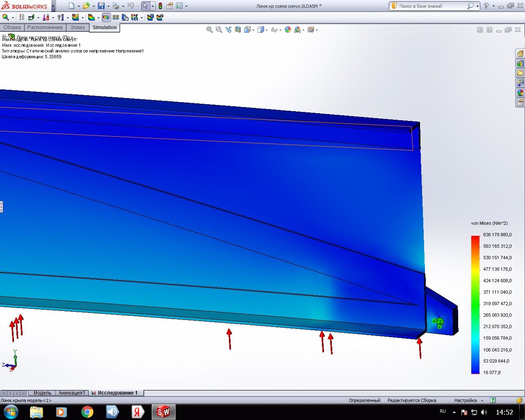Viewport: 525px width, 420px height.
Task: Undo the last action
Action: pyautogui.click(x=130, y=6)
